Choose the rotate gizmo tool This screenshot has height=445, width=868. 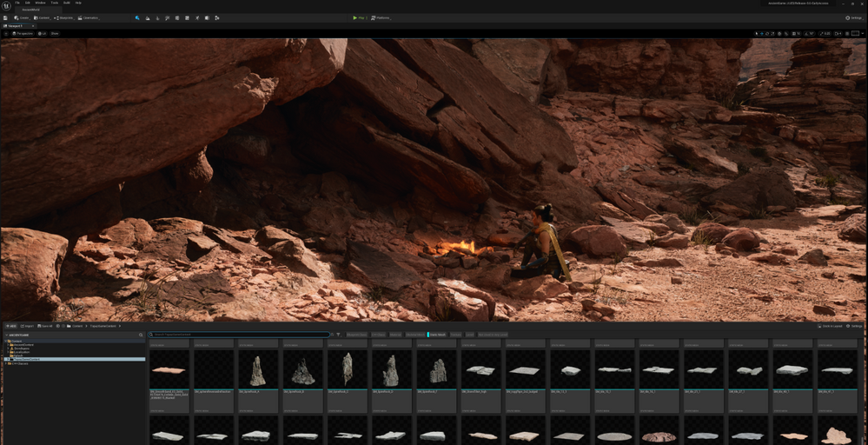point(767,33)
